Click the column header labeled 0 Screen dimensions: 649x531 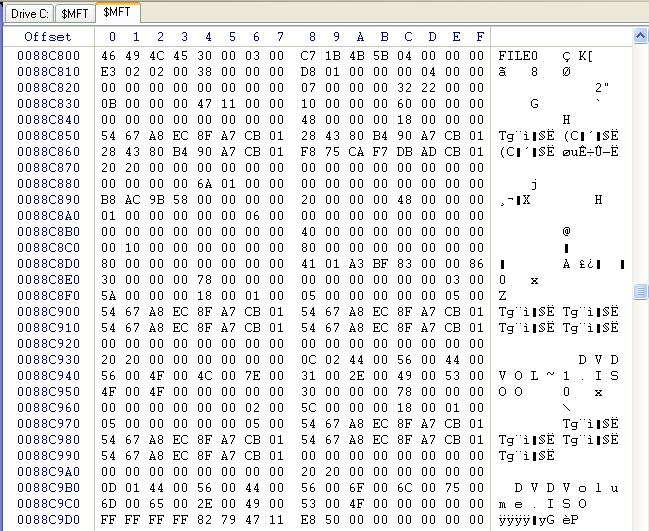coord(112,37)
